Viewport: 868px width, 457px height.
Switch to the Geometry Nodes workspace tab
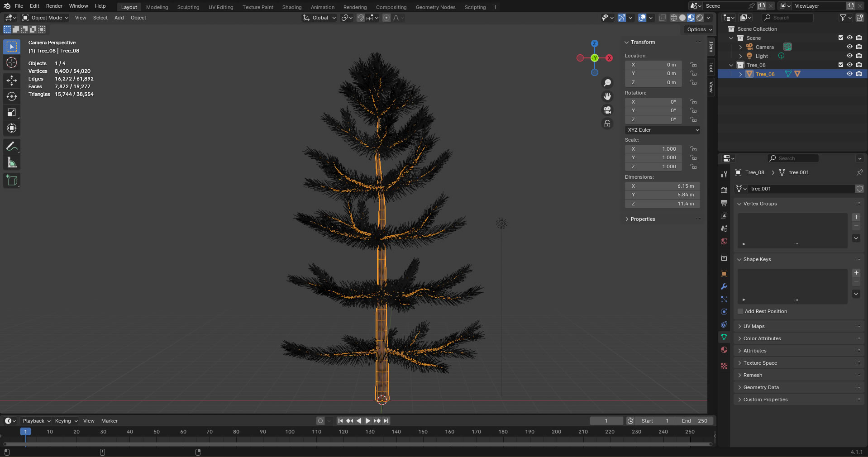(435, 7)
